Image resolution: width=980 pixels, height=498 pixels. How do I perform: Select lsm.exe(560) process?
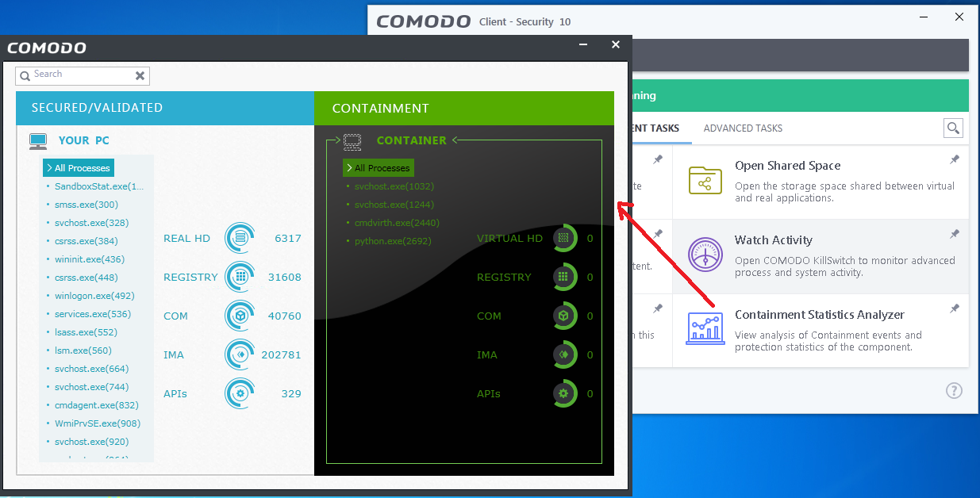coord(83,351)
